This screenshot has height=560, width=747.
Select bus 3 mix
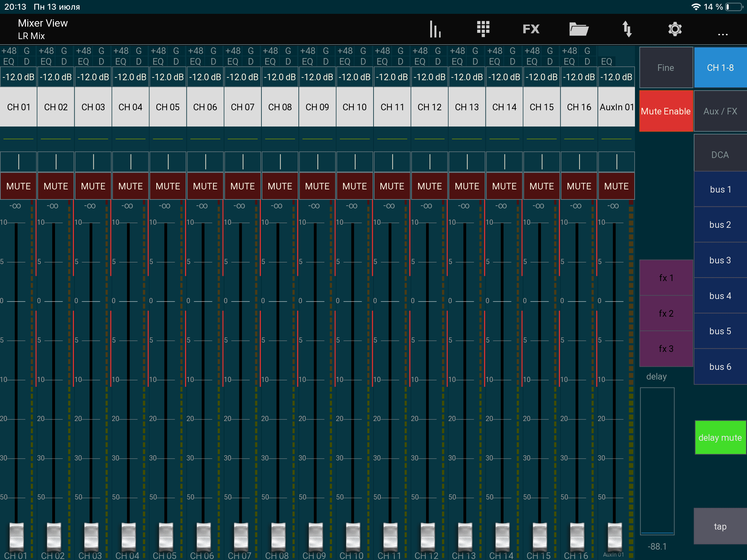pyautogui.click(x=720, y=260)
